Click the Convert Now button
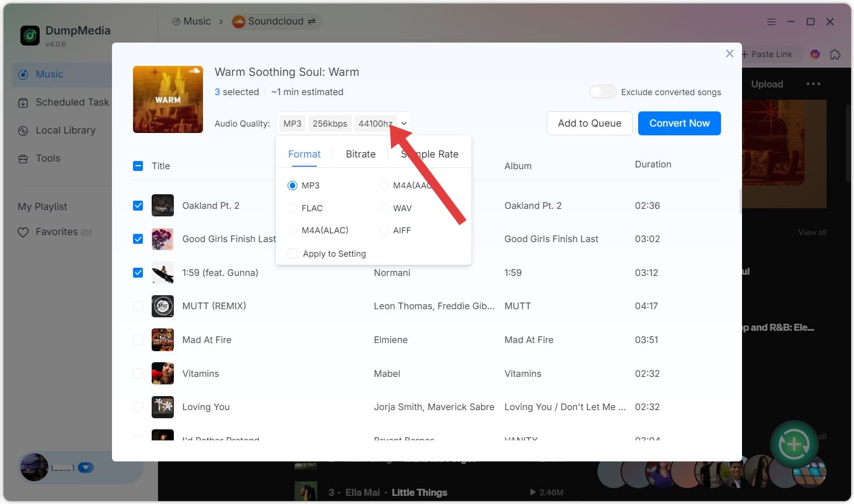This screenshot has height=504, width=854. pyautogui.click(x=679, y=123)
